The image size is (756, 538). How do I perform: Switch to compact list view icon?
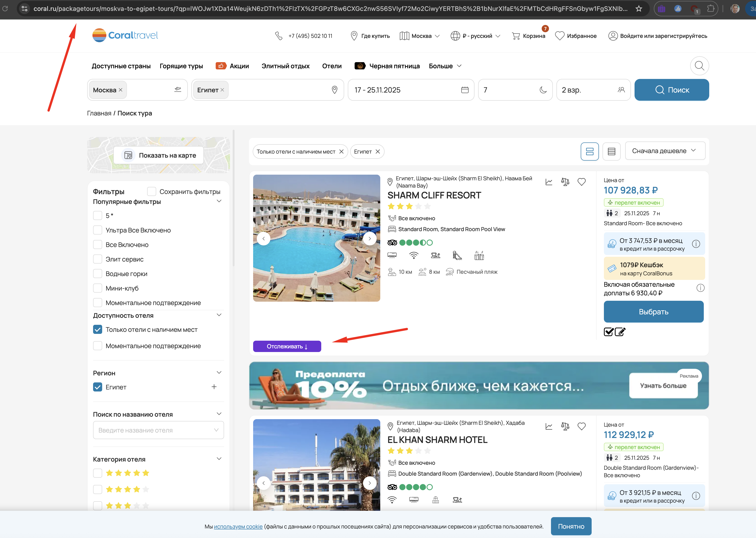click(x=611, y=151)
